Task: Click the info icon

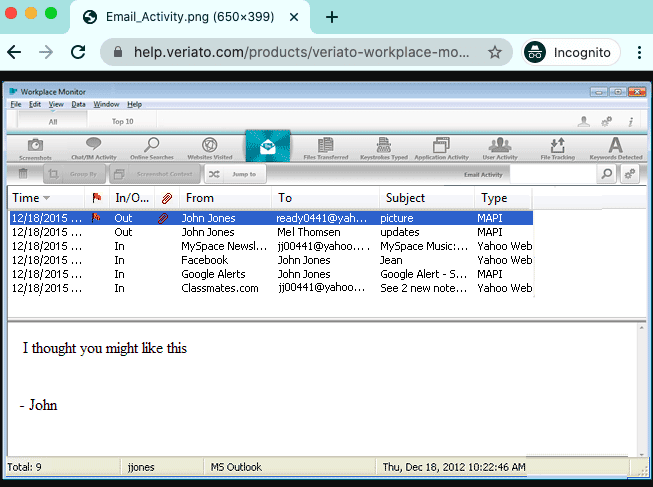Action: tap(631, 122)
